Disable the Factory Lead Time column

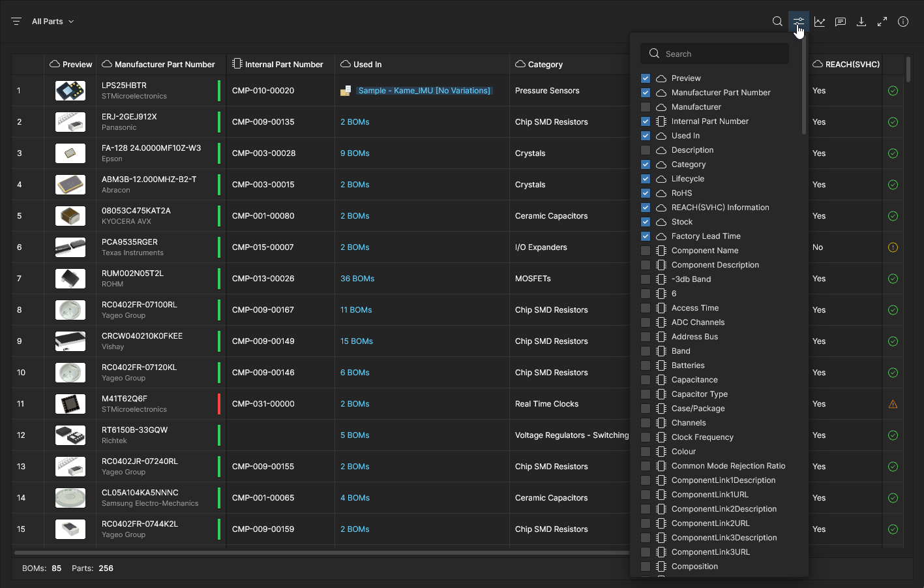click(646, 236)
